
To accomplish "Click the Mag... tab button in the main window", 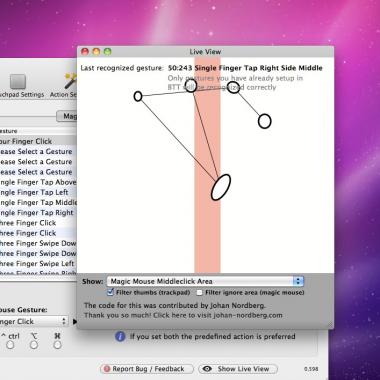I will [x=67, y=116].
